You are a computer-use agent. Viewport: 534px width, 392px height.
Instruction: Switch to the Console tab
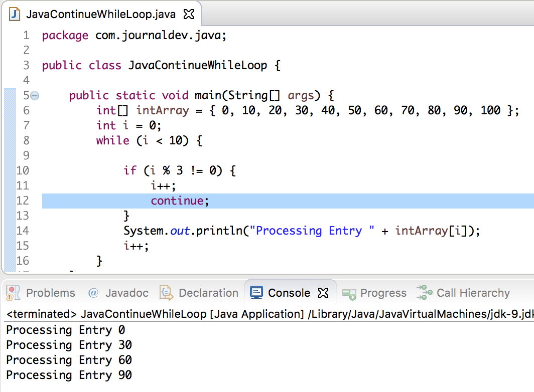point(290,293)
